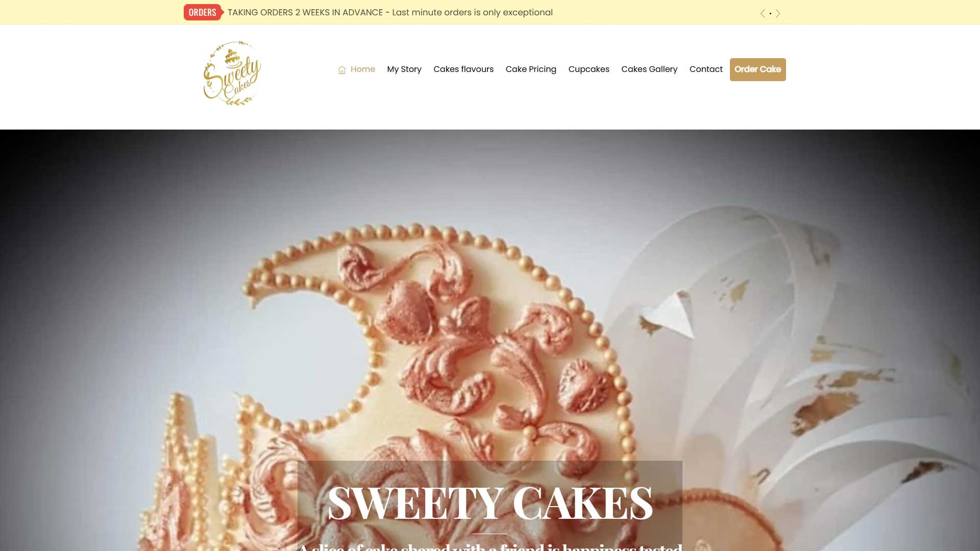Click the red ORDERS badge

tap(203, 12)
